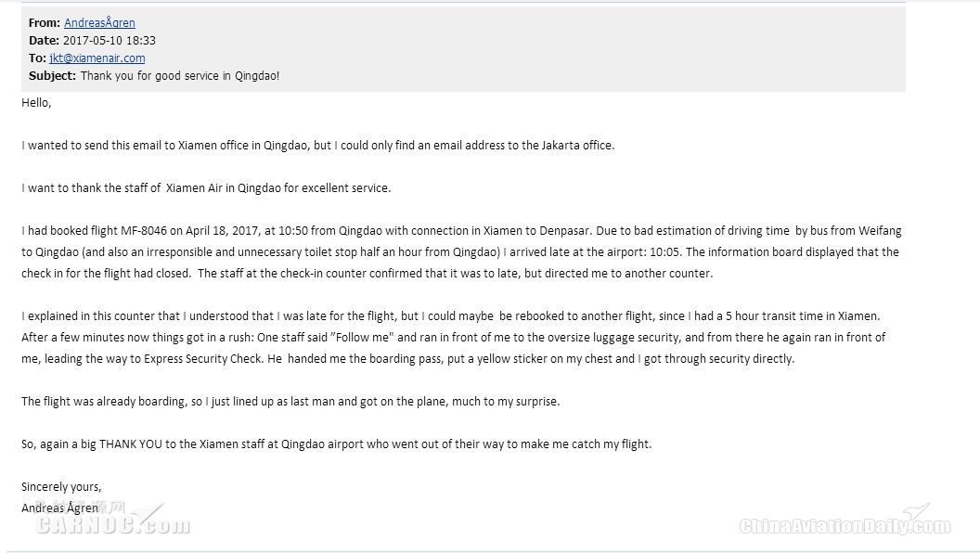Select the "From:" header label
The image size is (980, 553).
pos(45,23)
